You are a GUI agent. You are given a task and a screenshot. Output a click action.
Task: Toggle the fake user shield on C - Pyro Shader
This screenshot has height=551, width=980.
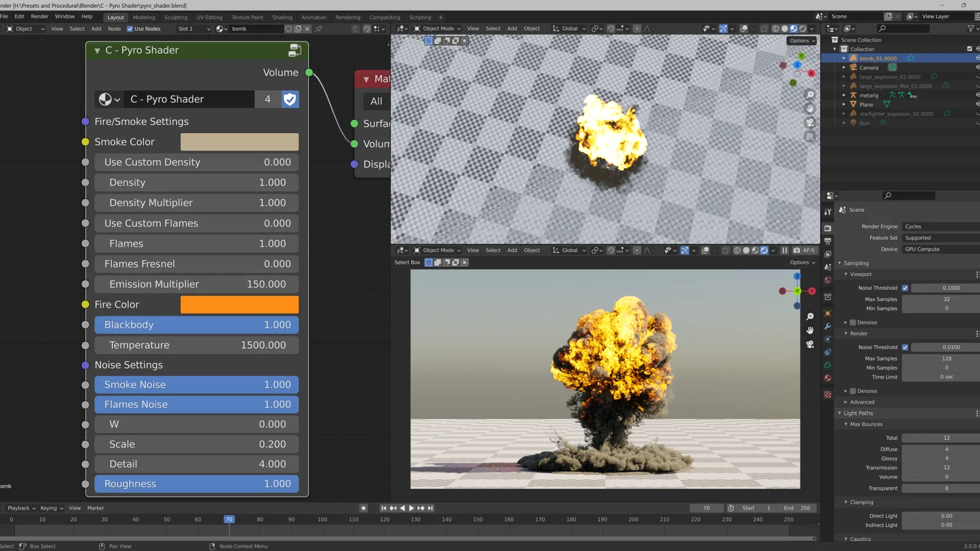pyautogui.click(x=289, y=99)
